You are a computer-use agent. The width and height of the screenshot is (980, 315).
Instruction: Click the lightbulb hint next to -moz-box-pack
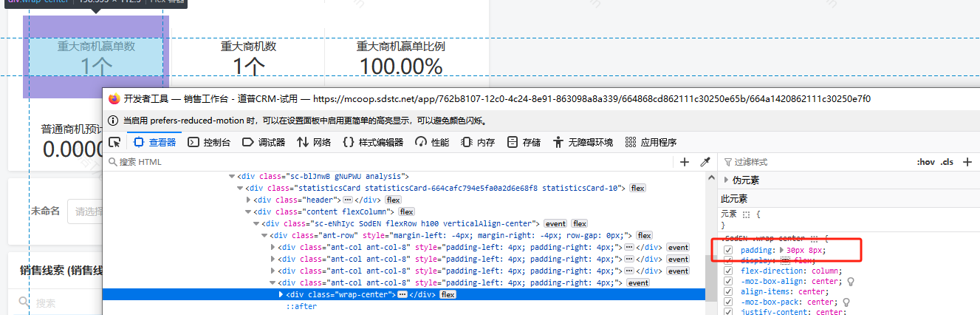pyautogui.click(x=846, y=302)
